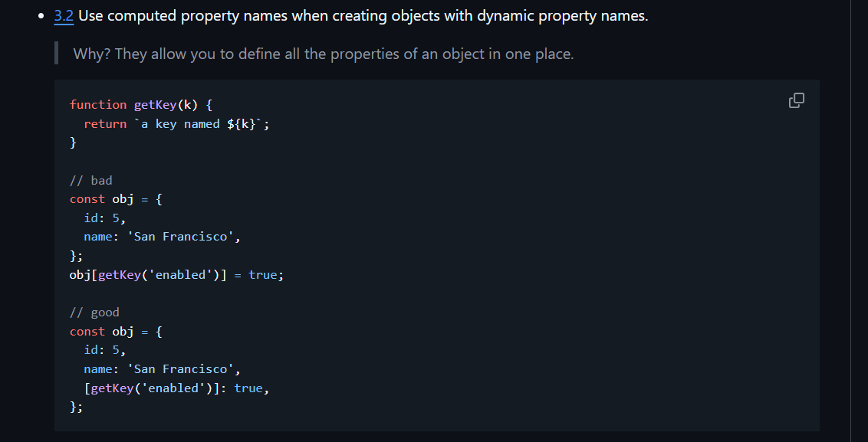Click the bullet point before 3.2
Viewport: 868px width, 442px height.
41,17
